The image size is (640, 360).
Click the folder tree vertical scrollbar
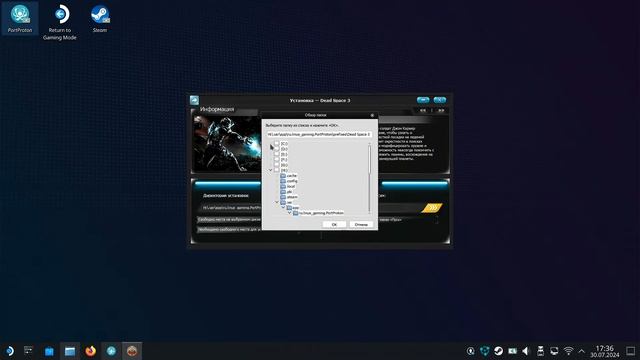pyautogui.click(x=370, y=178)
